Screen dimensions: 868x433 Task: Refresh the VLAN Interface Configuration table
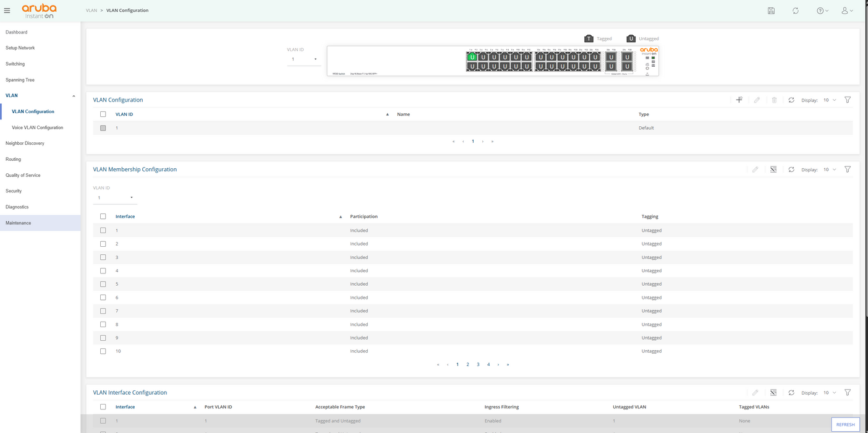[791, 392]
